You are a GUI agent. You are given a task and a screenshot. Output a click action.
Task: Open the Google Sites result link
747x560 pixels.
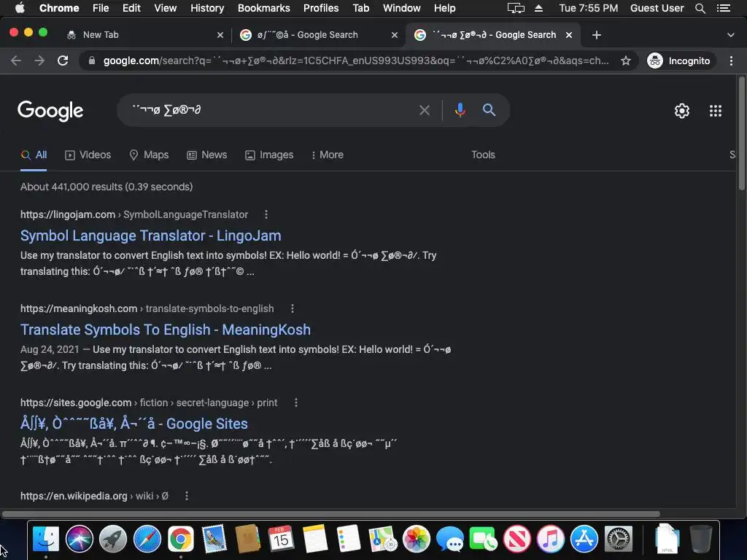pyautogui.click(x=134, y=424)
